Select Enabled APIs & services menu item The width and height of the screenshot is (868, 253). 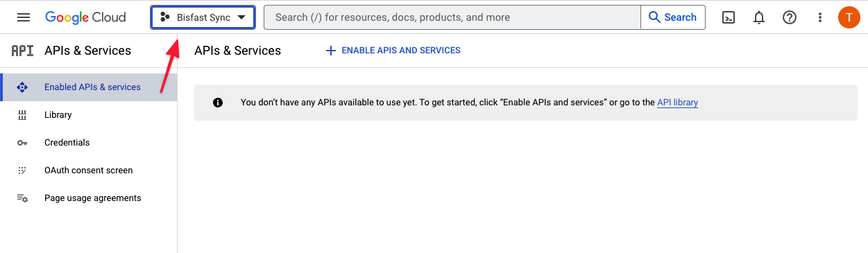point(89,87)
